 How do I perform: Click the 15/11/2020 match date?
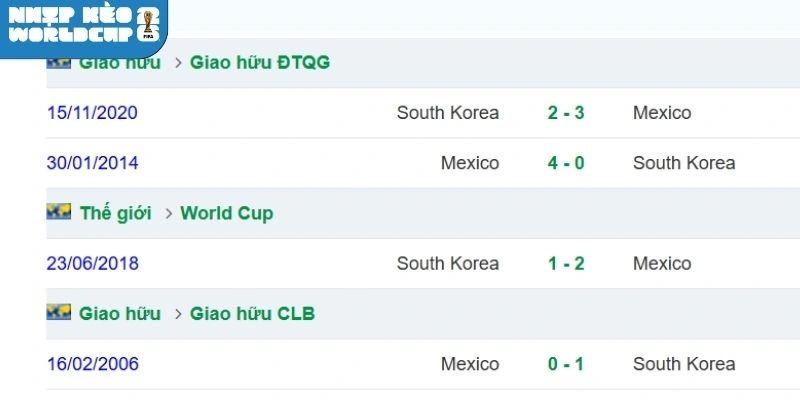tap(92, 113)
